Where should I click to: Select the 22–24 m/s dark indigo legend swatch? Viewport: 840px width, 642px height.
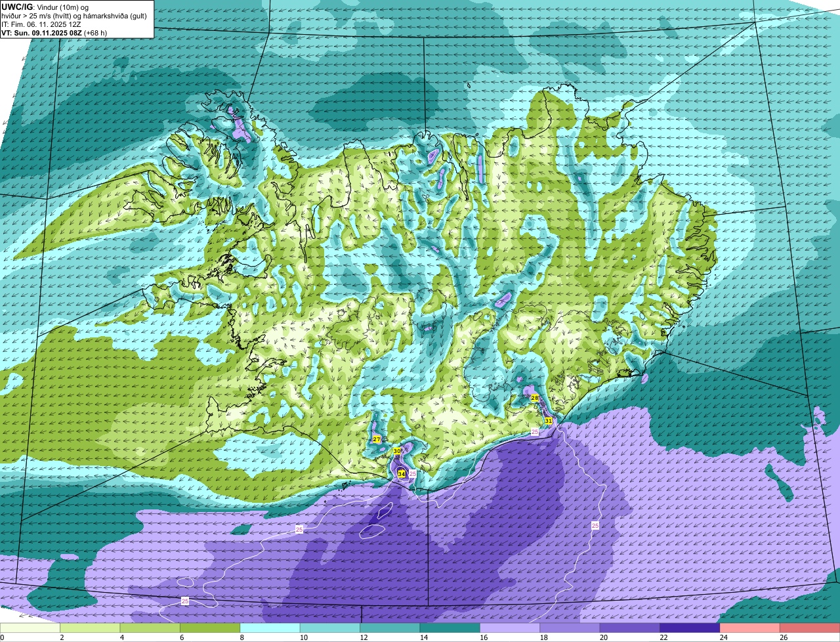690,628
